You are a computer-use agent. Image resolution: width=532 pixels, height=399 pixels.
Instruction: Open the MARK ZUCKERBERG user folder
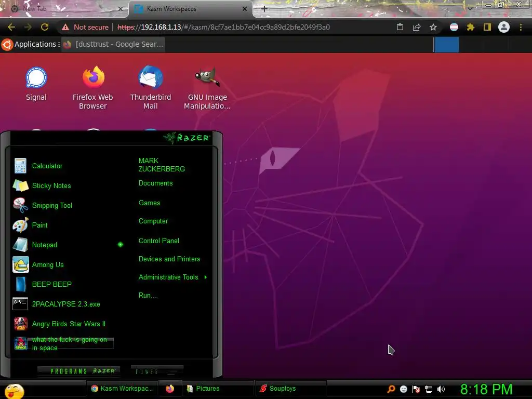pyautogui.click(x=162, y=165)
